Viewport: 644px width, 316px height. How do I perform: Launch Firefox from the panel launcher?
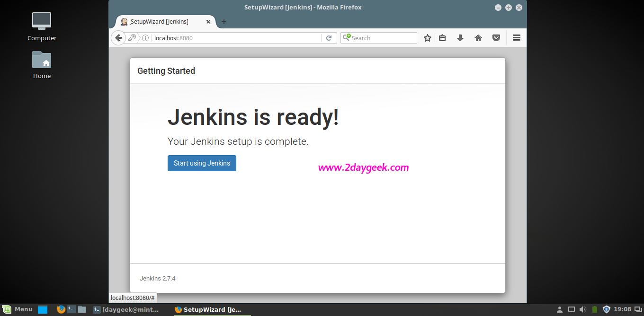click(x=61, y=309)
